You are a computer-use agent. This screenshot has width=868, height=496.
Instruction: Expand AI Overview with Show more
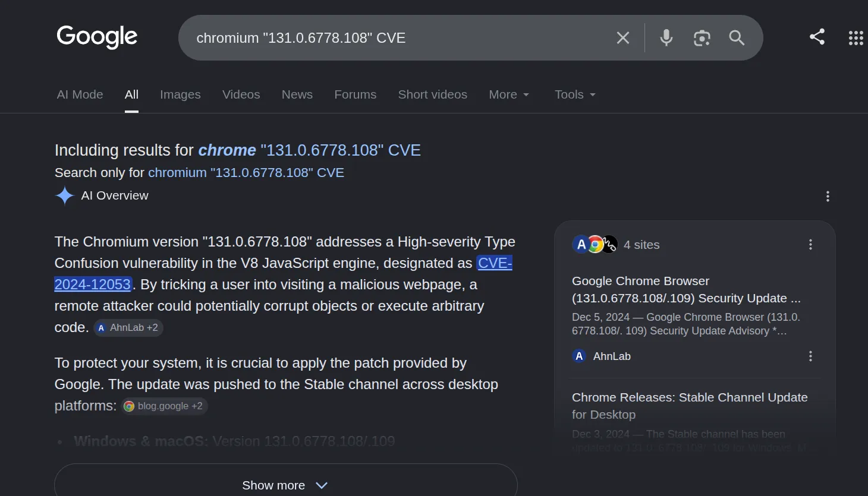[285, 485]
